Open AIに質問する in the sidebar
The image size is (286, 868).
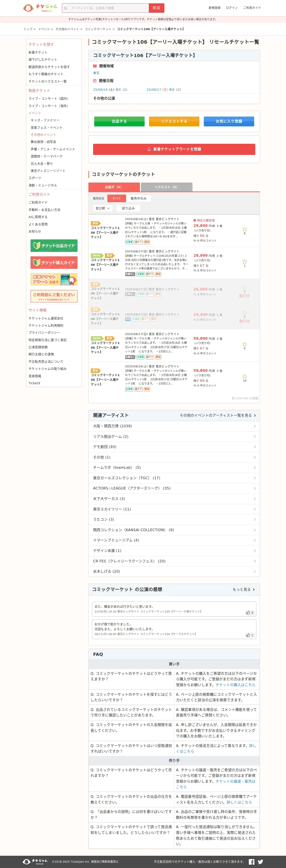tap(38, 217)
